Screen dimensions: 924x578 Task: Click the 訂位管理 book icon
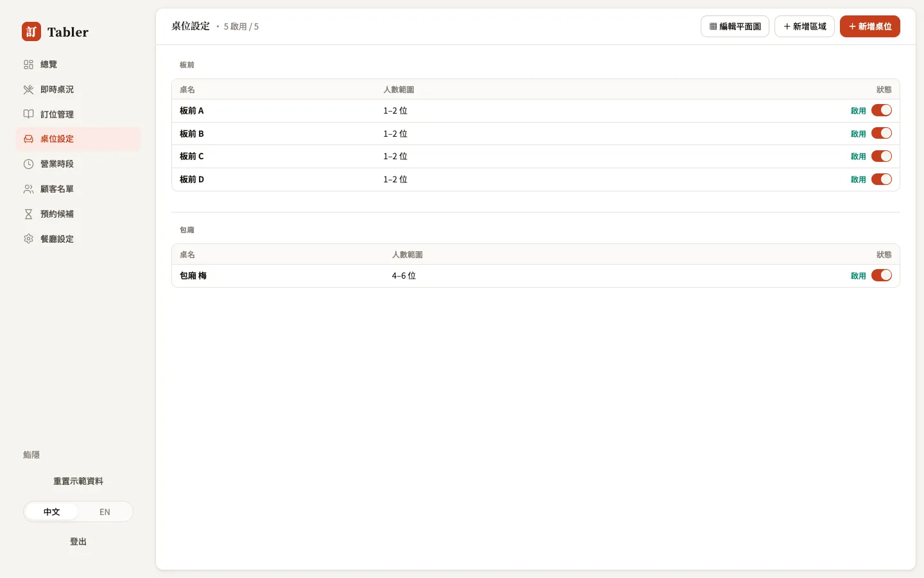pos(28,114)
